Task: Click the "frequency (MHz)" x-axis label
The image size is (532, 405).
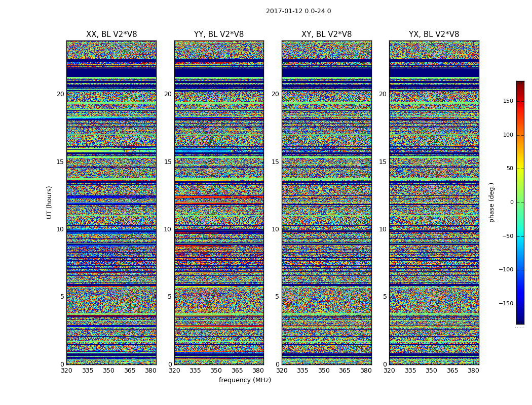Action: tap(245, 380)
